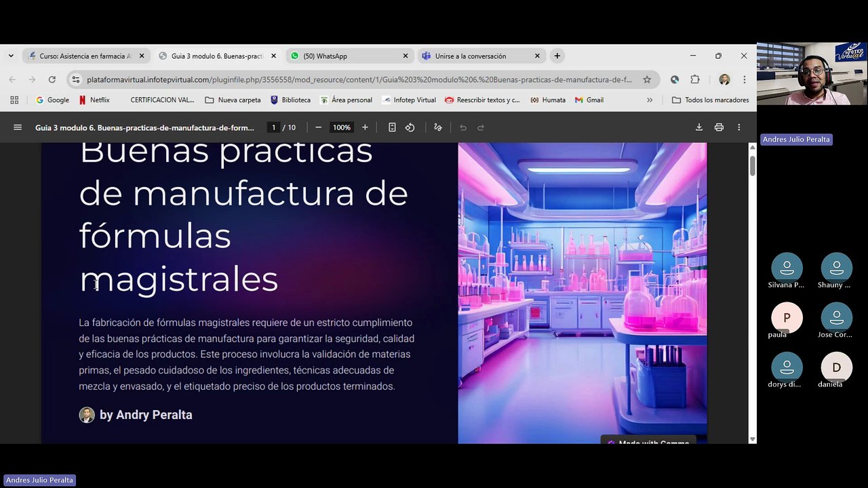Open the Nueva carpeta bookmark folder

point(233,100)
